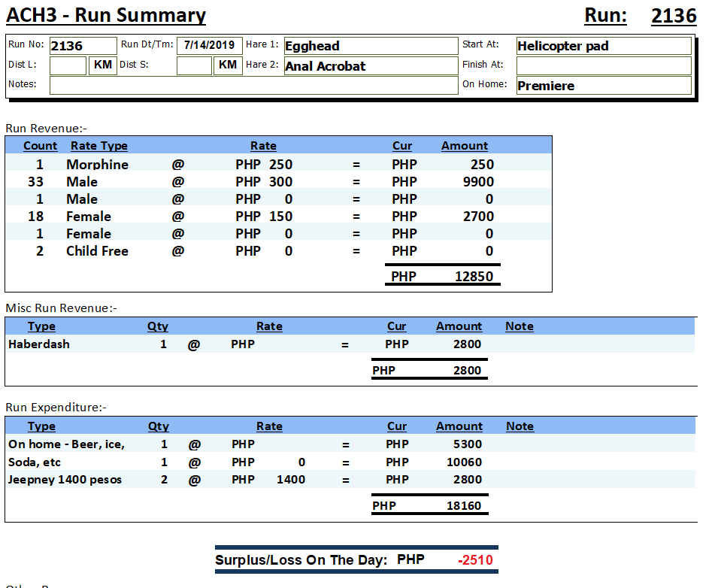Screen dimensions: 721x588
Task: Click the empty Dist S input box
Action: click(194, 65)
